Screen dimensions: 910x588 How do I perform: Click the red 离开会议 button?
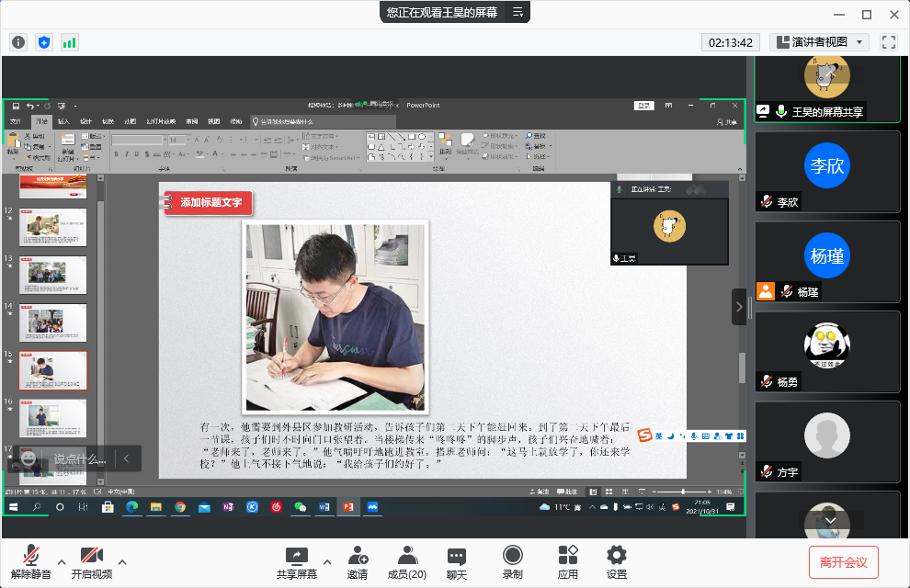[x=844, y=561]
